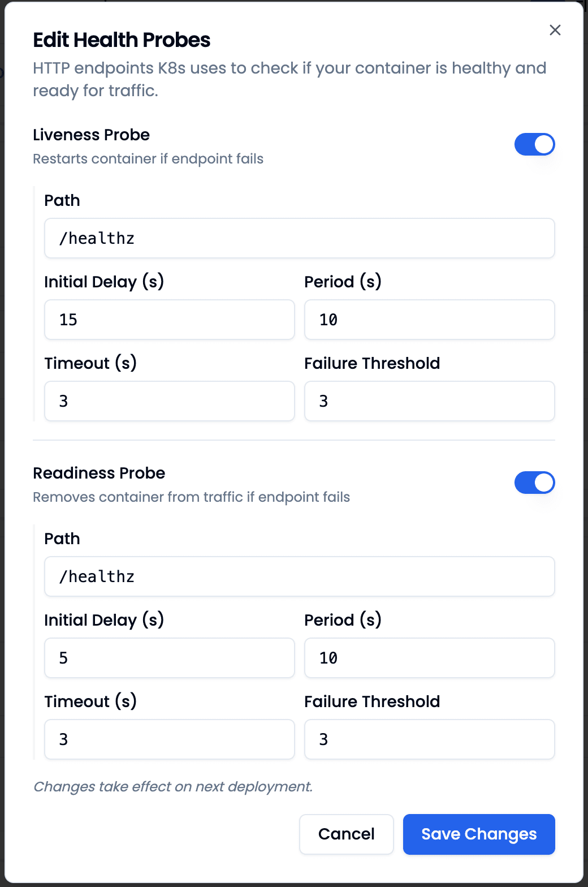Select the Readiness Probe Path field
Image resolution: width=588 pixels, height=887 pixels.
pyautogui.click(x=299, y=576)
